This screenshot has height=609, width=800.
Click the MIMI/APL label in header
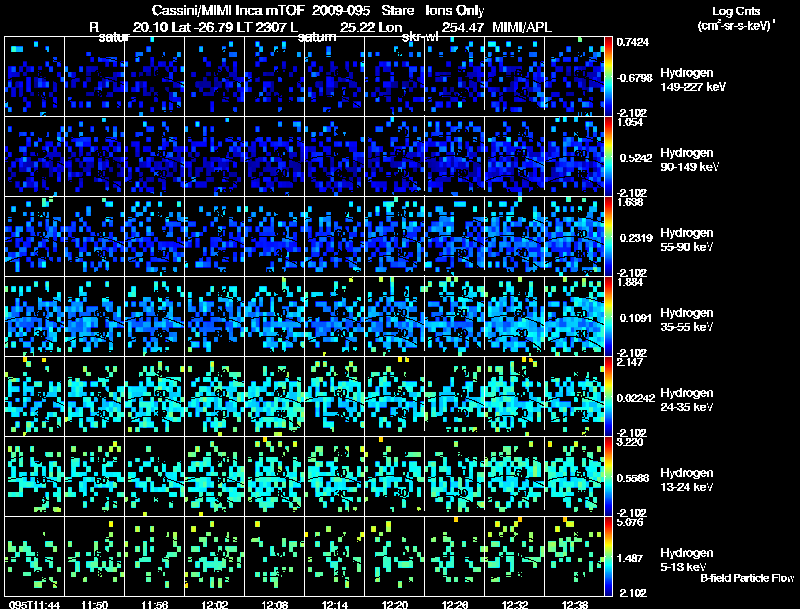click(x=522, y=27)
